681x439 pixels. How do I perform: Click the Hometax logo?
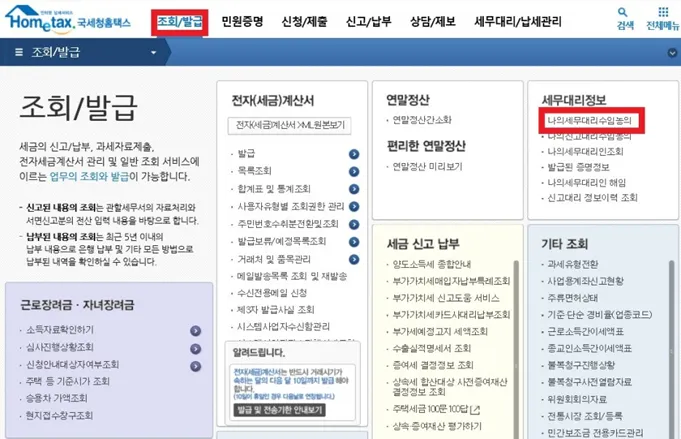pyautogui.click(x=68, y=19)
